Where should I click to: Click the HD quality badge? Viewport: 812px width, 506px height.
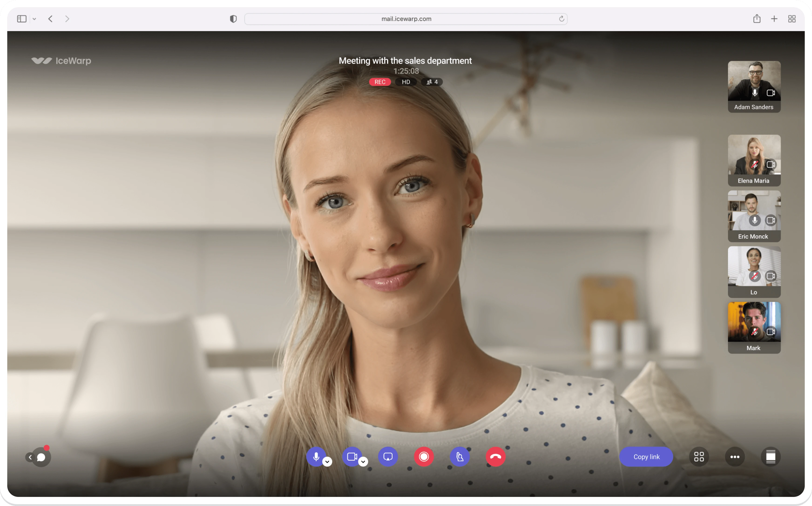tap(406, 82)
